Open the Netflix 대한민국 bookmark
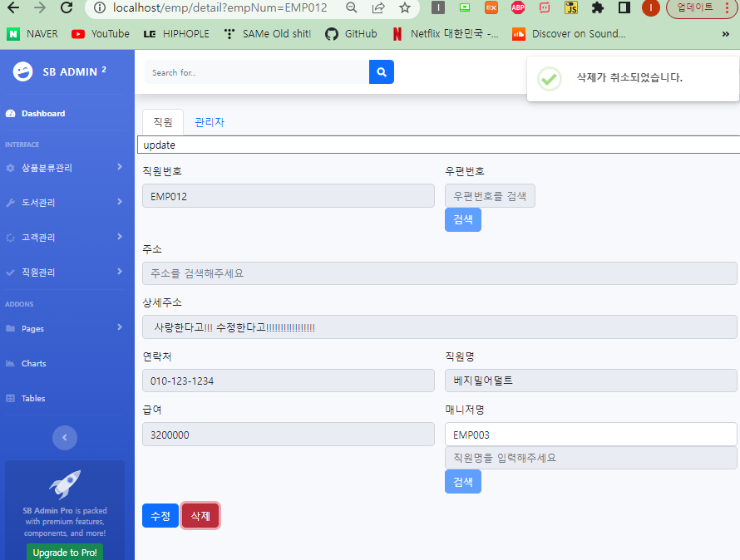 pos(445,34)
